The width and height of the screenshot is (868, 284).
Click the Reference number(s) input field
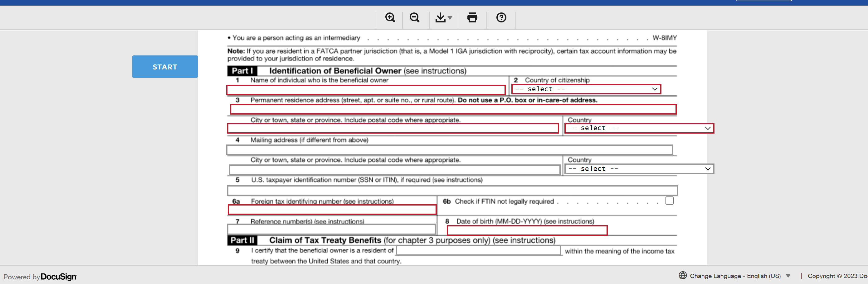tap(331, 230)
